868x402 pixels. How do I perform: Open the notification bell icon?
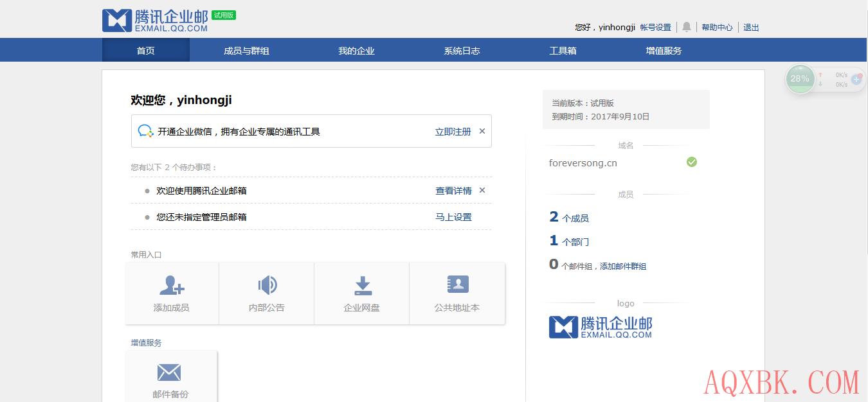click(x=687, y=27)
